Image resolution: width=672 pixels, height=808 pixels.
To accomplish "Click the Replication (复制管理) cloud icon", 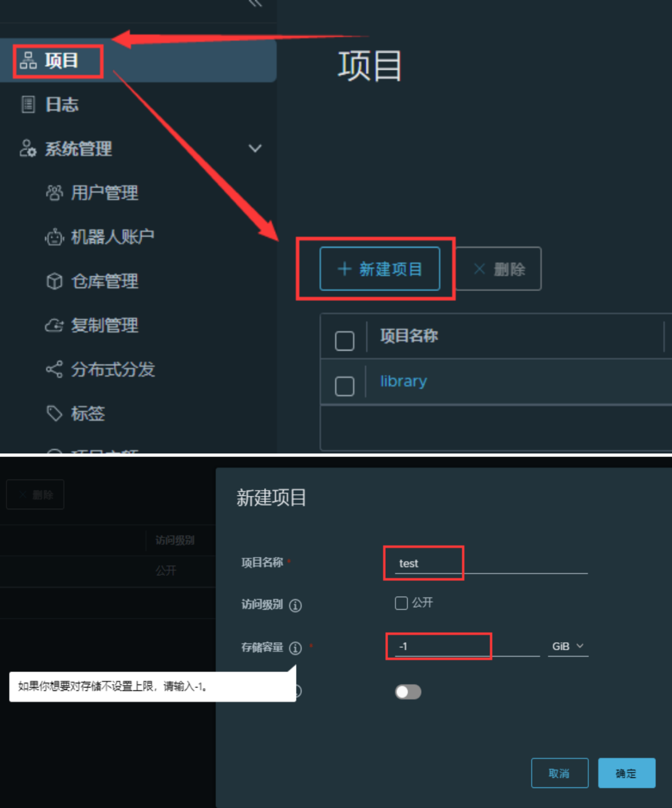I will coord(54,325).
